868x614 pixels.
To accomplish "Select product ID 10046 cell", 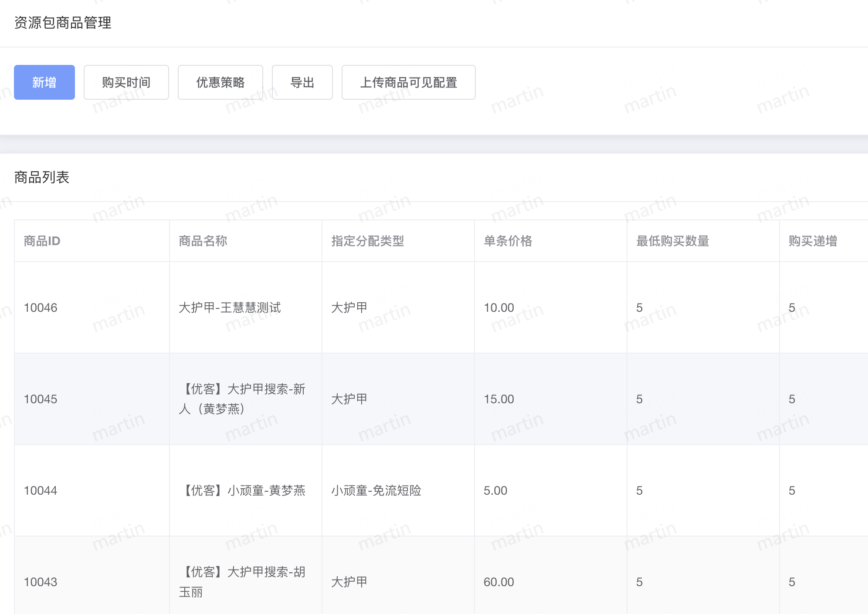I will coord(41,307).
